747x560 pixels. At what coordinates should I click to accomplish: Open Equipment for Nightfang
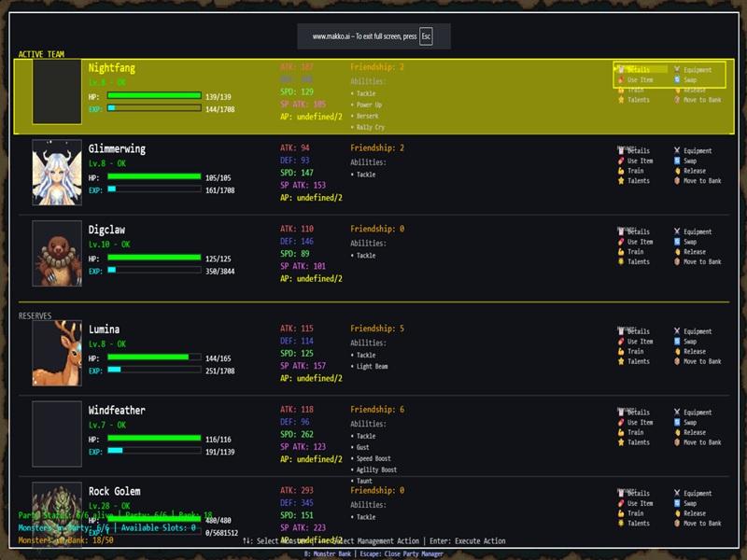697,70
